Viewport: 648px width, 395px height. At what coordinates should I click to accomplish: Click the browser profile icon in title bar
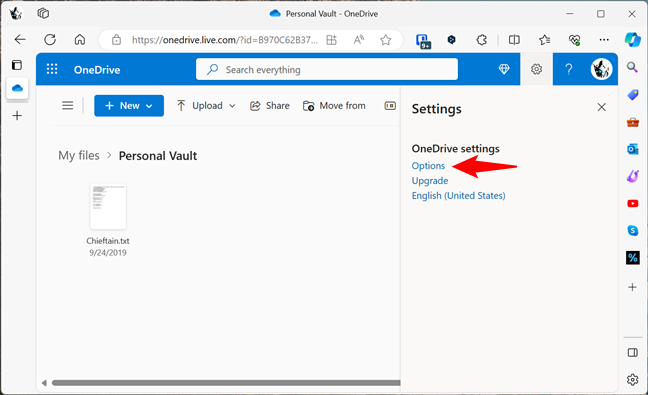(x=16, y=14)
